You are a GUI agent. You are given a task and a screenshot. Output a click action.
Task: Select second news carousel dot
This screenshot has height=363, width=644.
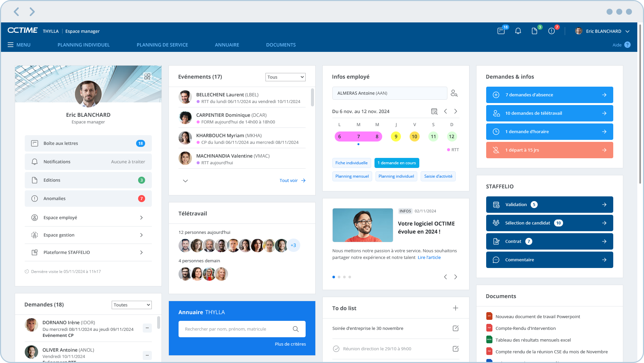pyautogui.click(x=339, y=277)
